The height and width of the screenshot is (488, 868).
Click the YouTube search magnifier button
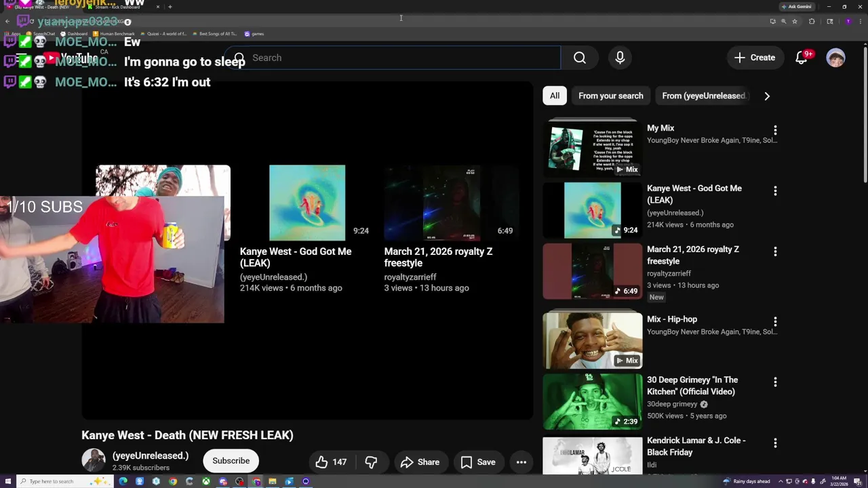coord(580,58)
